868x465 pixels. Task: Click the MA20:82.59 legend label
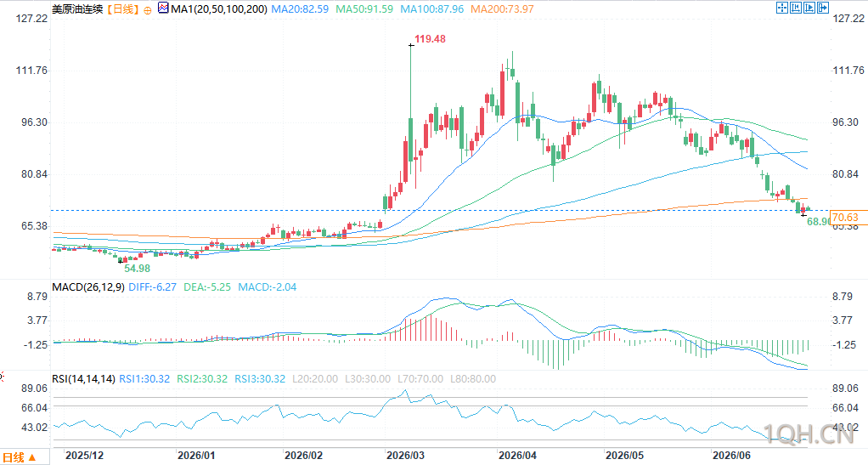click(302, 9)
